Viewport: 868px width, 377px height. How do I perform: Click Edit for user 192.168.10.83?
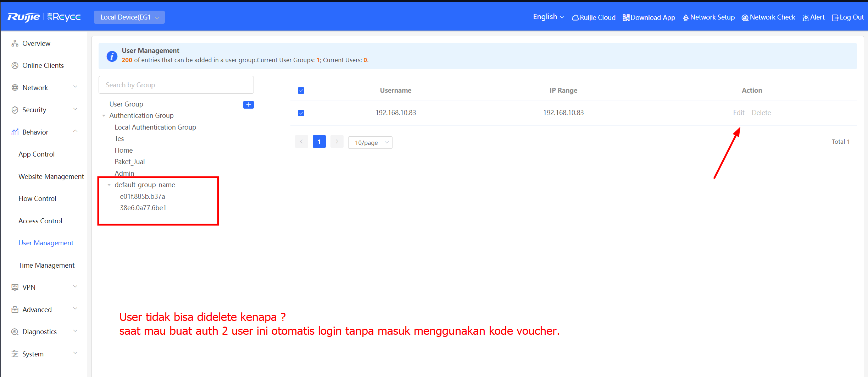[739, 113]
